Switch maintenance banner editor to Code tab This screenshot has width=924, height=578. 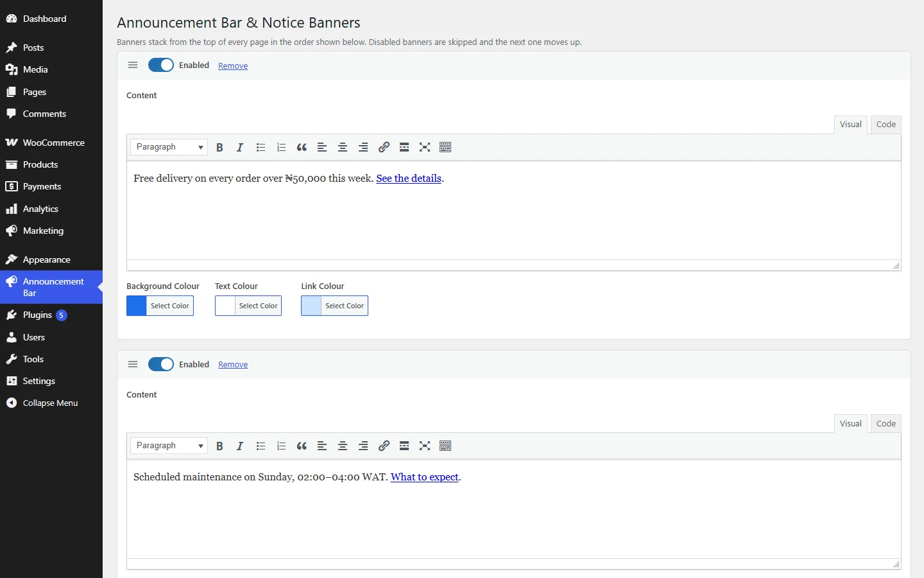click(x=886, y=424)
